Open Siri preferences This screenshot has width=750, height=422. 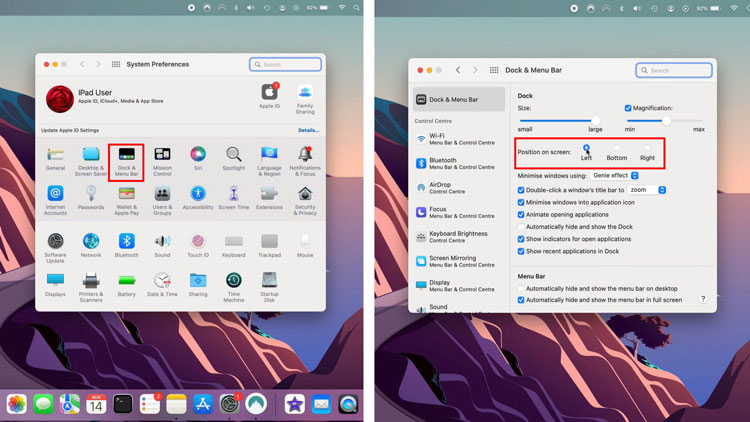point(198,154)
